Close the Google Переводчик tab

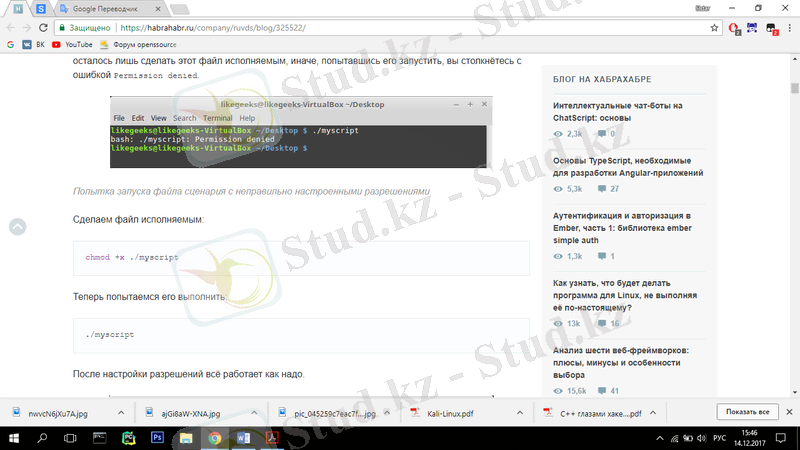(158, 9)
